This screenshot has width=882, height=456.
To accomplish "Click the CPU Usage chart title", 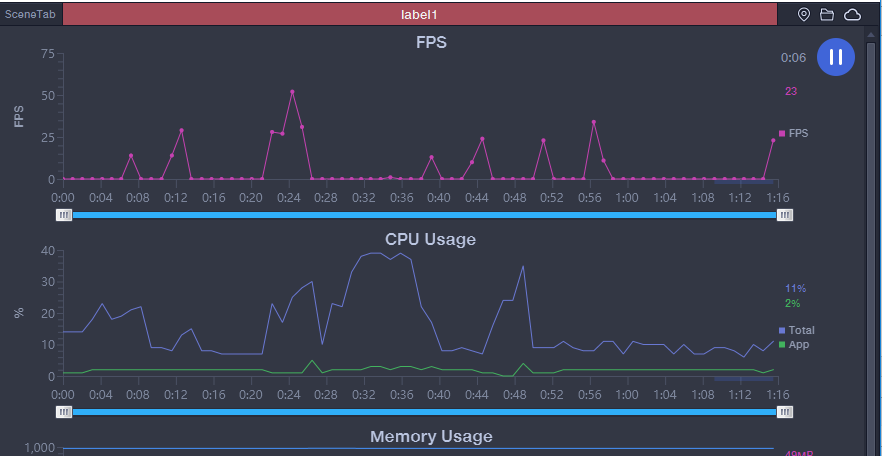I will [x=430, y=239].
